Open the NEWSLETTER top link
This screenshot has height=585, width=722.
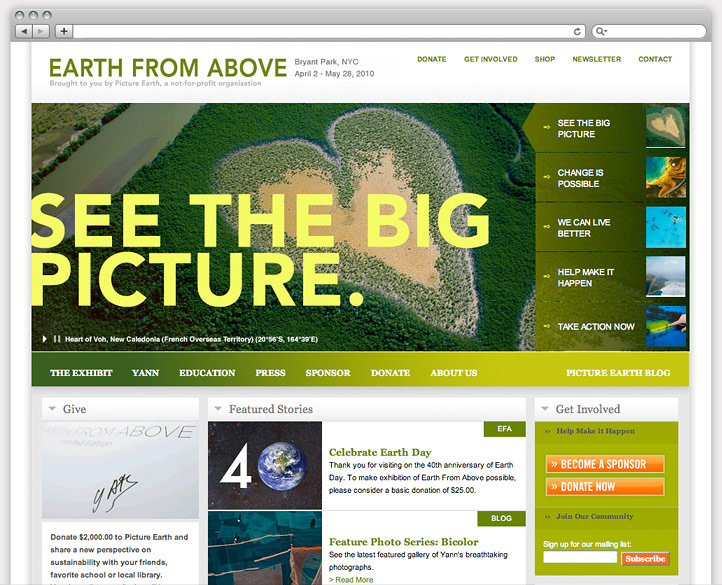pos(596,59)
